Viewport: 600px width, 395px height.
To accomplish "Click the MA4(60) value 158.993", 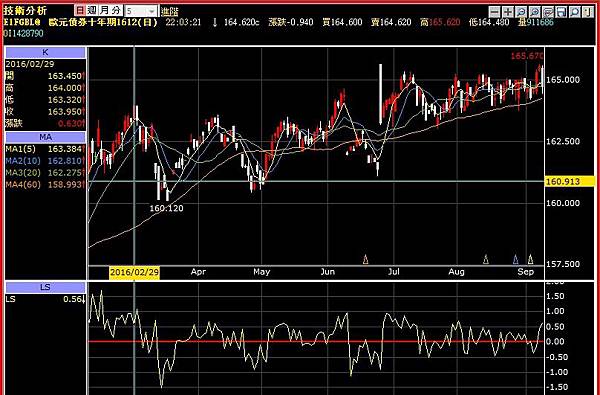I will [x=65, y=184].
